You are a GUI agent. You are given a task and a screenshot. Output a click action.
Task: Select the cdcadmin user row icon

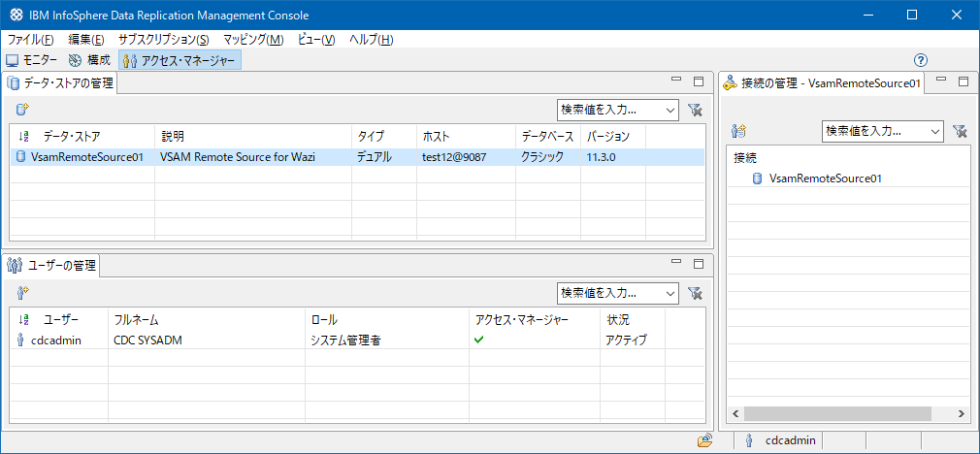click(x=20, y=340)
